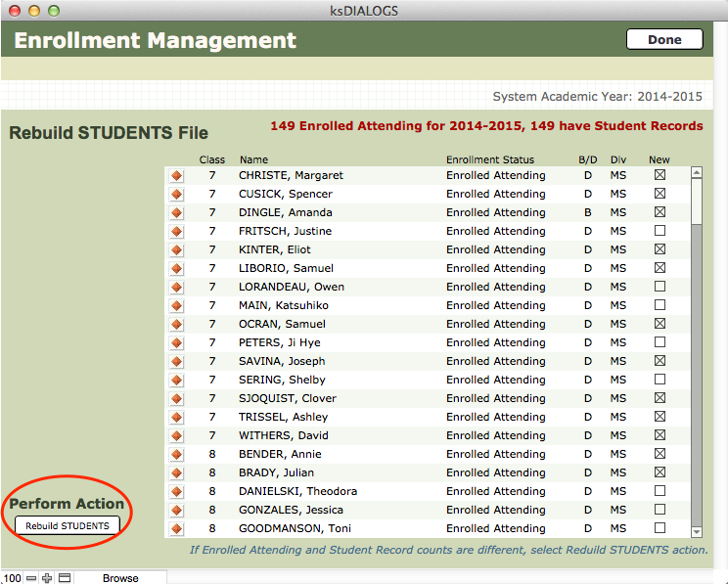Click the diamond icon beside LORANDEAU, Owen
This screenshot has height=584, width=728.
coord(176,288)
